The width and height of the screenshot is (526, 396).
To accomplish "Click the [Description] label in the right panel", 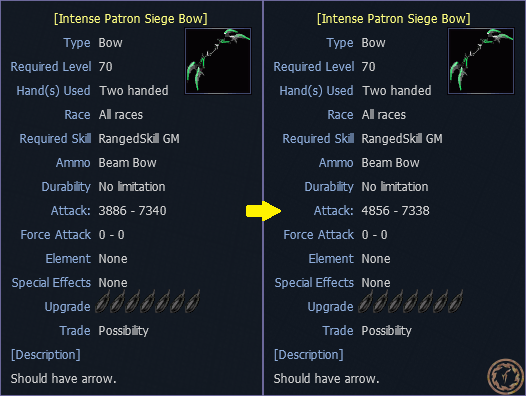I will coord(309,355).
